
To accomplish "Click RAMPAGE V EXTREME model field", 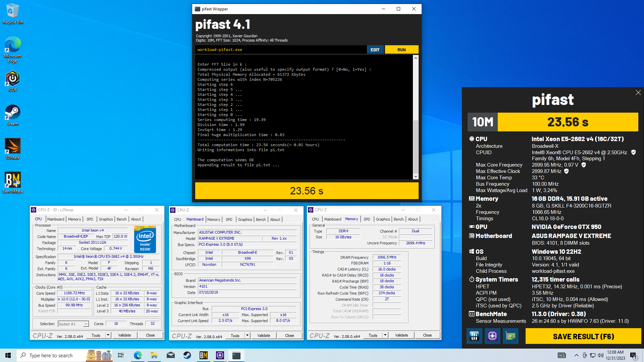I will pos(229,238).
